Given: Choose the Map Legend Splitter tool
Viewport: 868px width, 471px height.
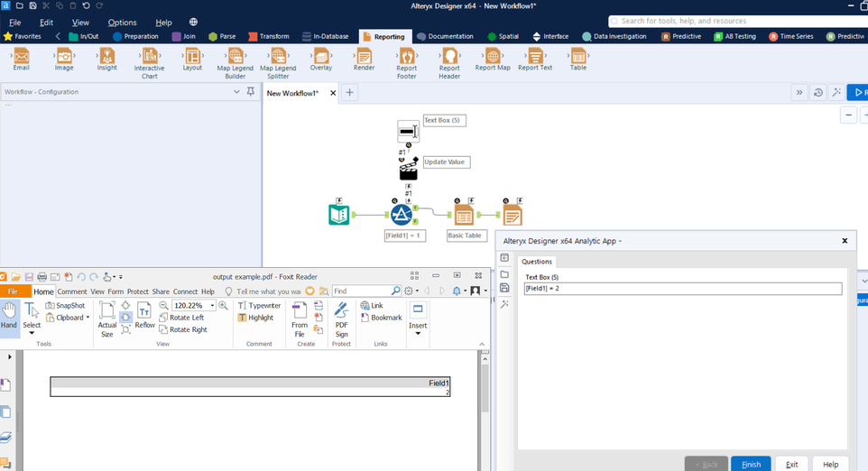Looking at the screenshot, I should pyautogui.click(x=278, y=63).
